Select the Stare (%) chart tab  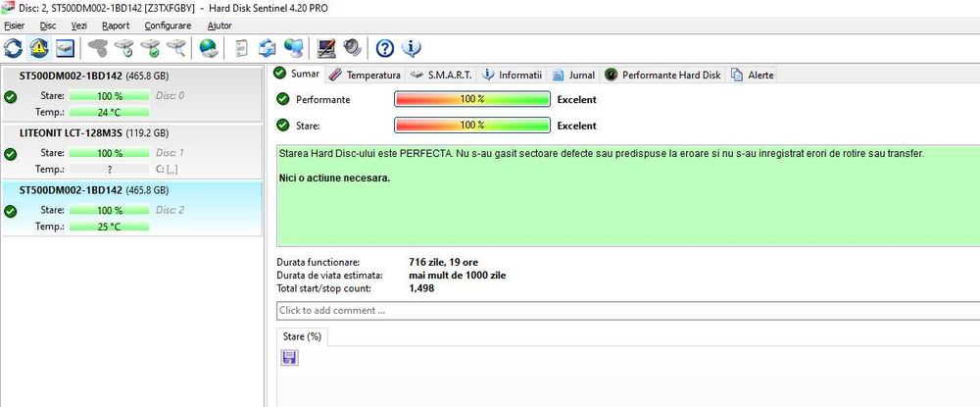point(302,336)
